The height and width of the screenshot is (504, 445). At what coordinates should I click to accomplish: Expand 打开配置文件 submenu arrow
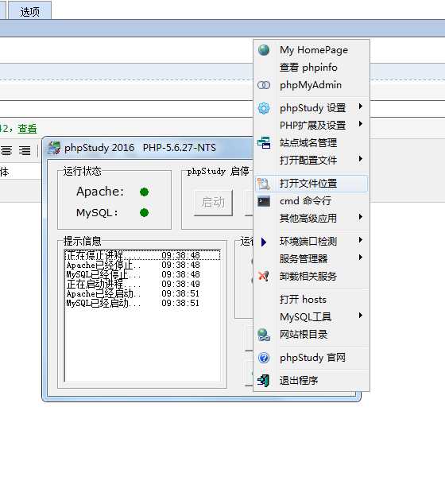[361, 159]
